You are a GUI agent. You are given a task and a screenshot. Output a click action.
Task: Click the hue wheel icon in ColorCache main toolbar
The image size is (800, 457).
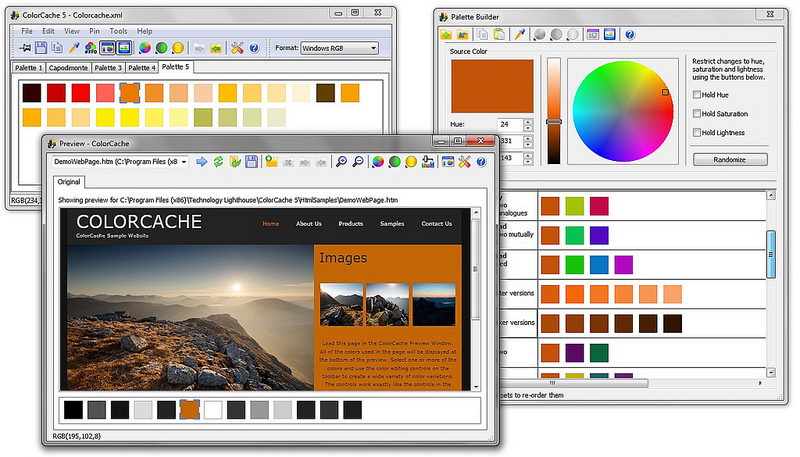click(145, 48)
